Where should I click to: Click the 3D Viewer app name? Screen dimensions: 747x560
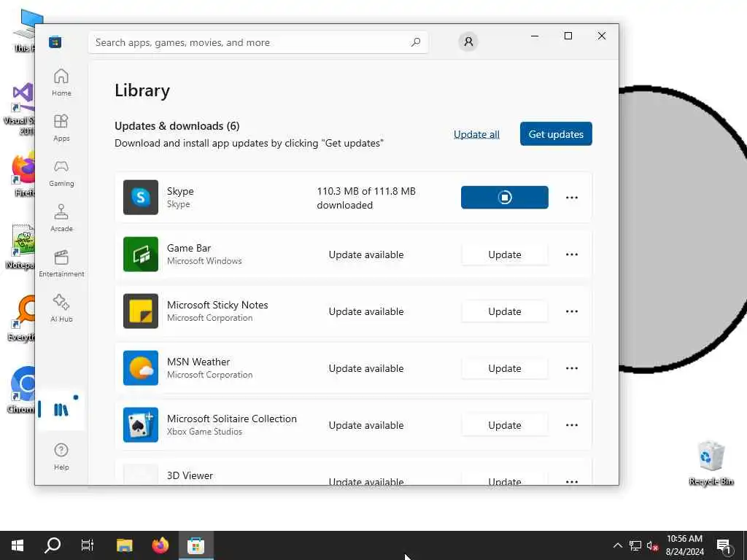click(x=190, y=475)
